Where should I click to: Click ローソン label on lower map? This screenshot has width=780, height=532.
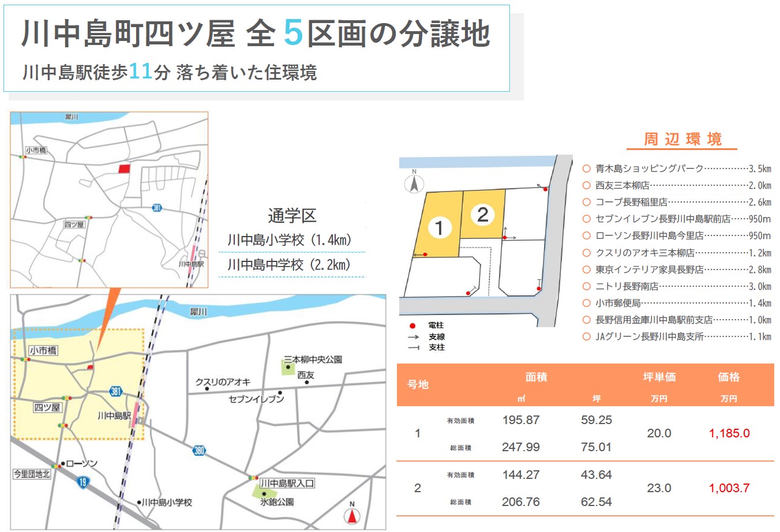81,463
